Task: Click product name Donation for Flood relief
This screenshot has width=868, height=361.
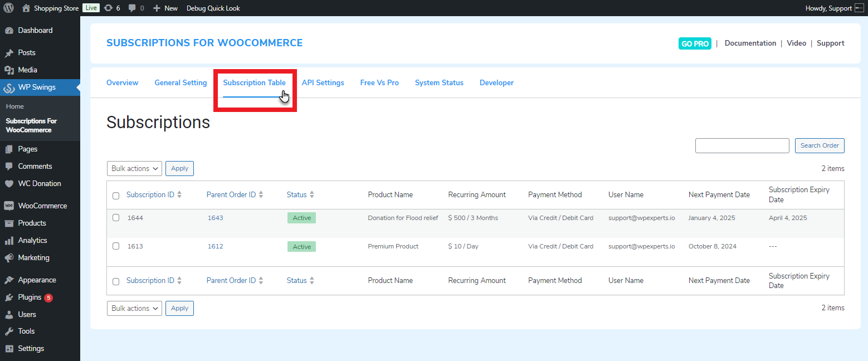Action: 403,218
